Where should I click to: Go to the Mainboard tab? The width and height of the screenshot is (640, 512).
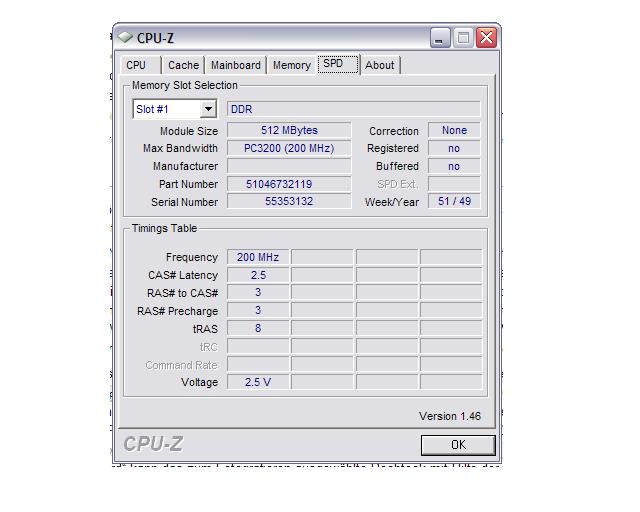point(236,65)
